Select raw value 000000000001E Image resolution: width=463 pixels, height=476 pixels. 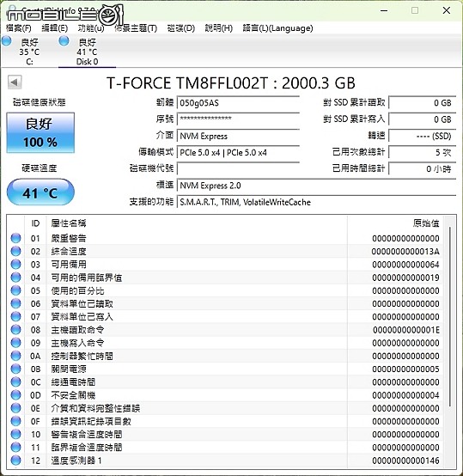pos(406,330)
